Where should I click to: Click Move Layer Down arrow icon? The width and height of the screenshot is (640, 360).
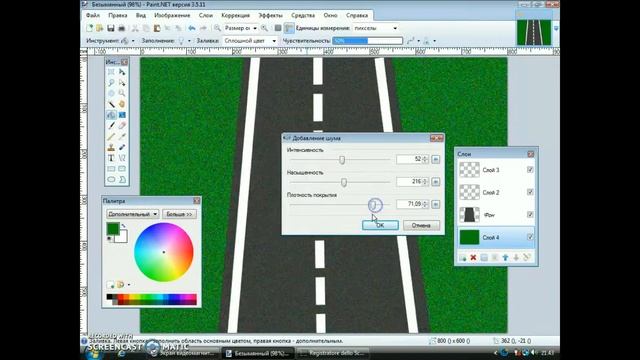pyautogui.click(x=516, y=258)
